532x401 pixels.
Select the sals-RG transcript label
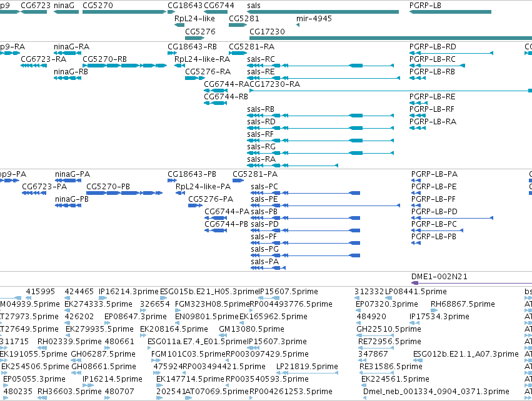point(261,147)
